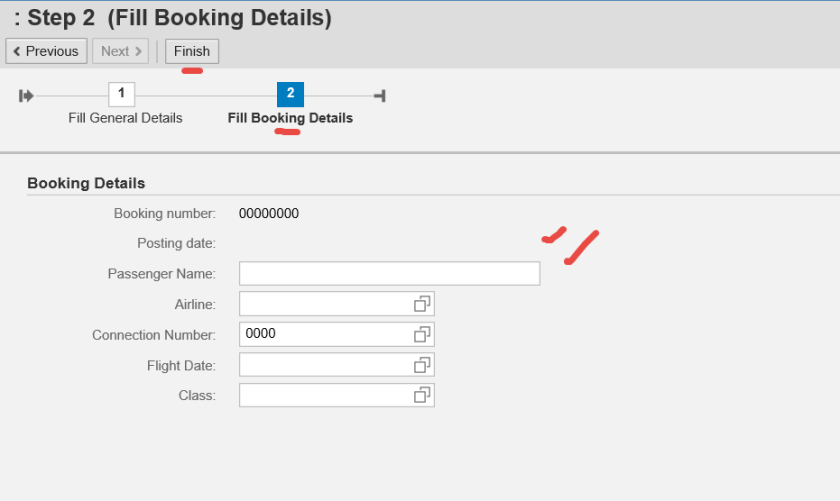Viewport: 840px width, 501px height.
Task: Open value help icon for Class
Action: (x=422, y=395)
